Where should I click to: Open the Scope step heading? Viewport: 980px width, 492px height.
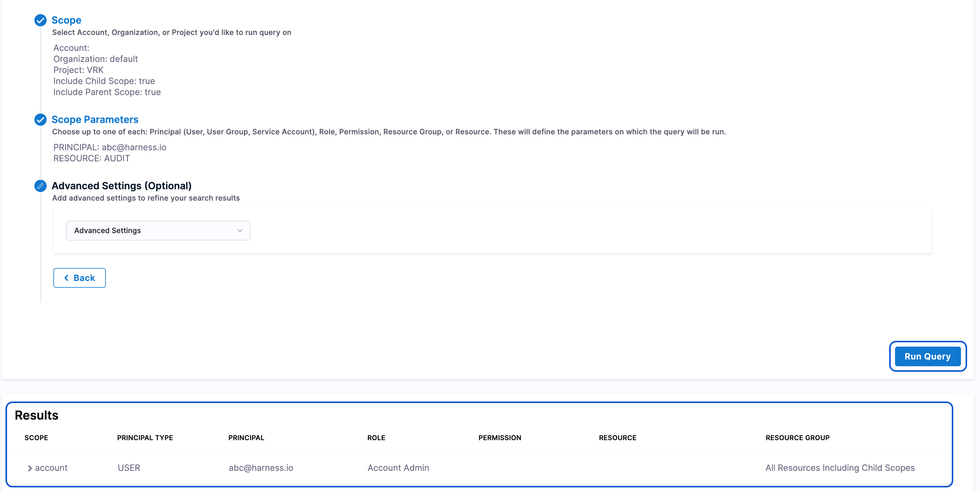pos(66,20)
